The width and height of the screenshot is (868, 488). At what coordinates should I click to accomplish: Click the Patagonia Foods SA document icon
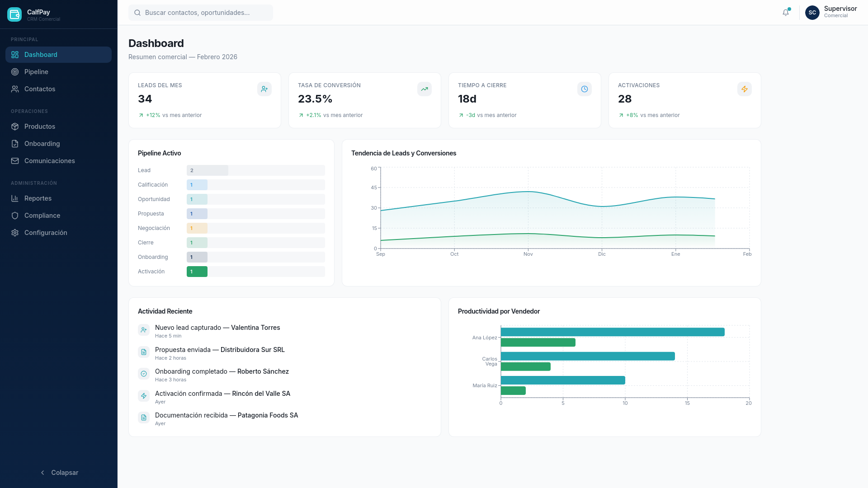(144, 418)
